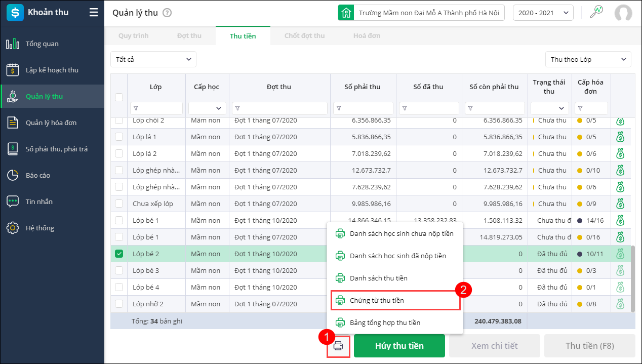Click the Xem chi tiết button

[x=494, y=346]
